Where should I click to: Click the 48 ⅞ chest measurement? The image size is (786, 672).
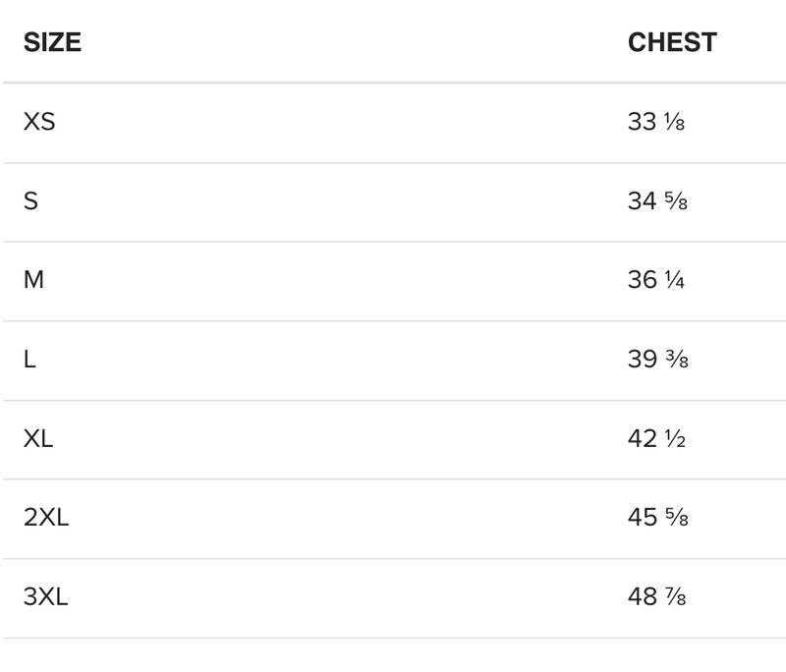click(x=657, y=596)
